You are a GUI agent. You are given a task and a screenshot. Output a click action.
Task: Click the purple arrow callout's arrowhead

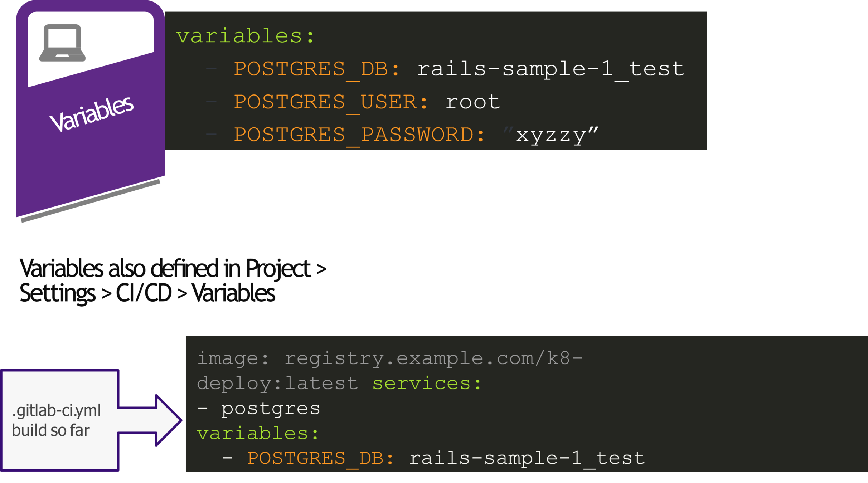[x=169, y=420]
